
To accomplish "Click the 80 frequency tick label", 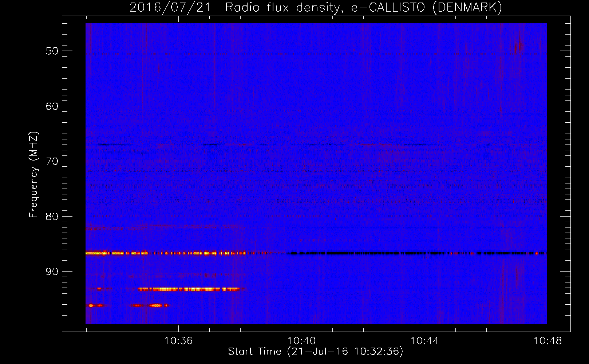I will (52, 217).
